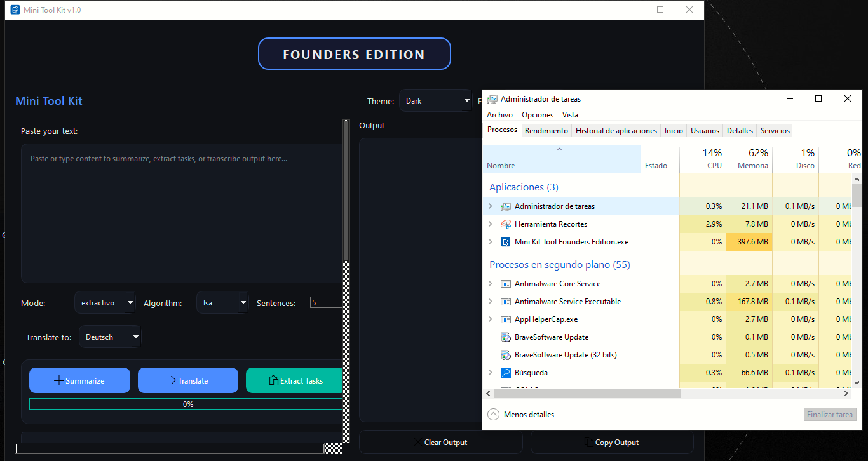Switch to the Detalles tab
868x461 pixels.
(740, 131)
